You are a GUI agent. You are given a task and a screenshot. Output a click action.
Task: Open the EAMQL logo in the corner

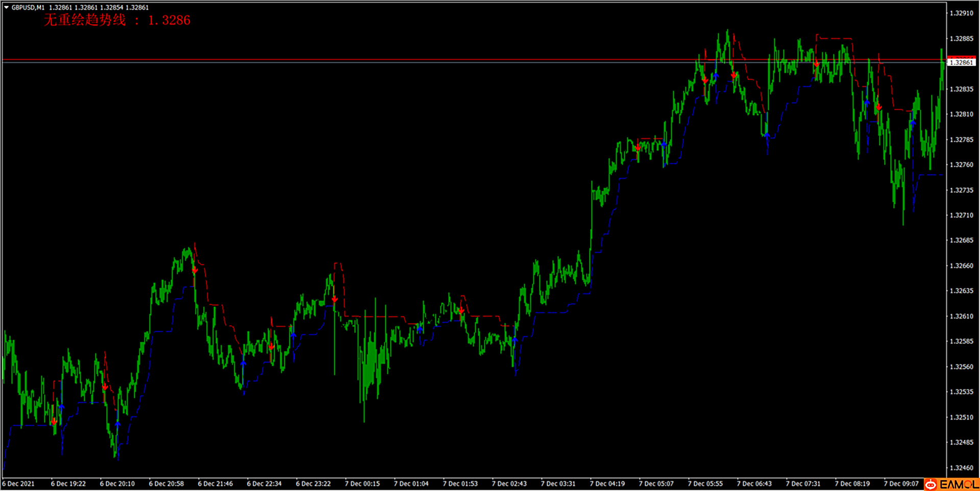(951, 484)
